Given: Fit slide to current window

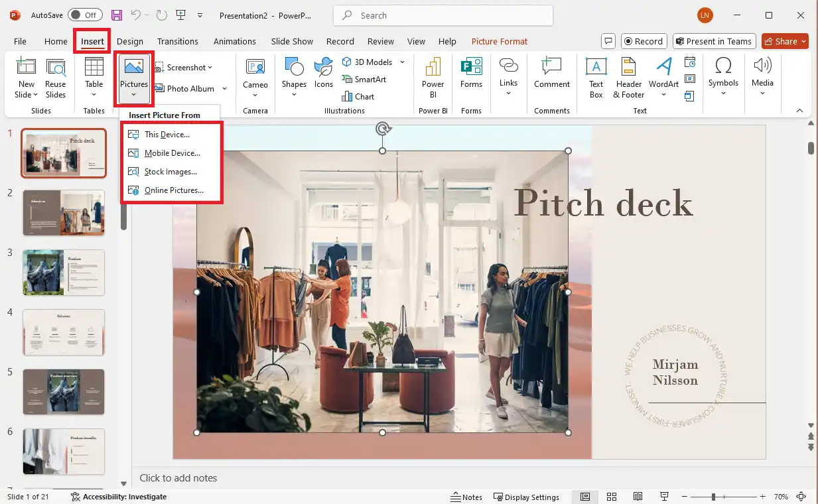Looking at the screenshot, I should point(801,497).
